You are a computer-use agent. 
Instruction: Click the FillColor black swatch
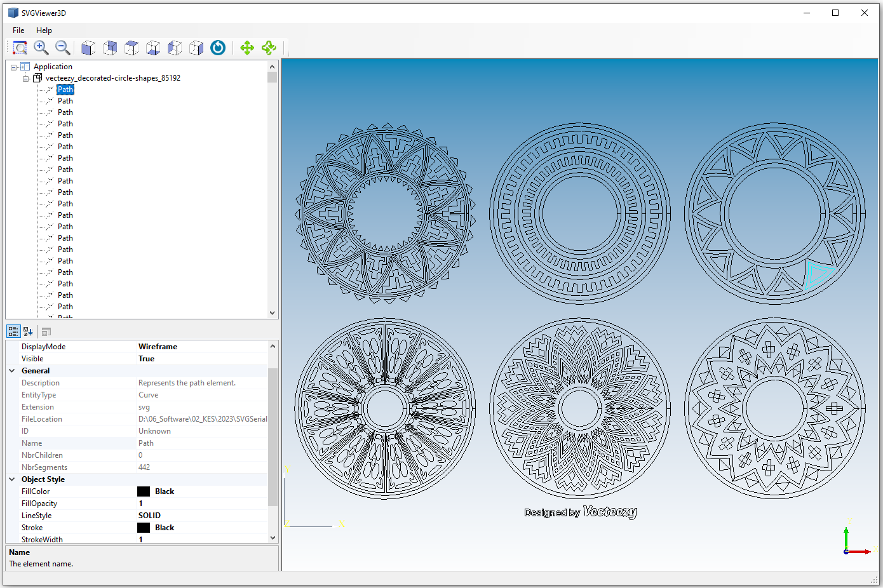(144, 491)
